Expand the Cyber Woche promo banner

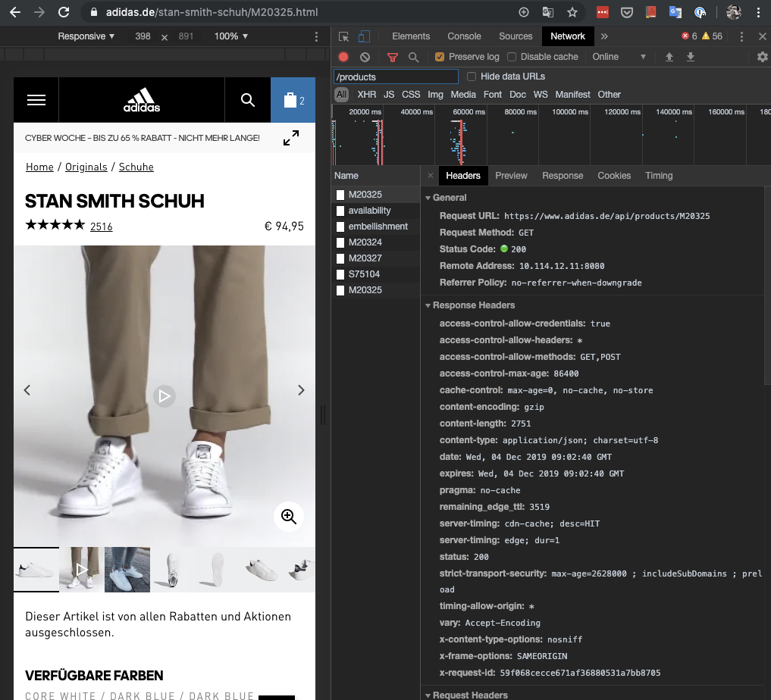291,138
